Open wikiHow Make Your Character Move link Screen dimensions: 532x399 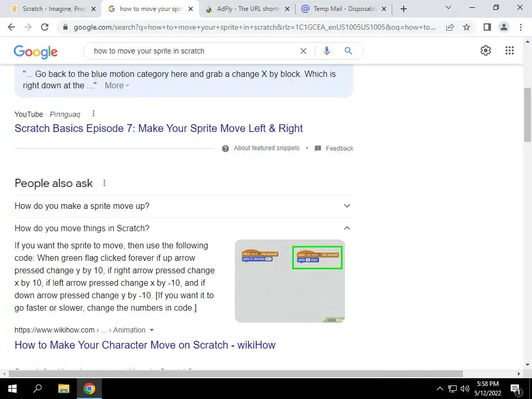[x=145, y=345]
